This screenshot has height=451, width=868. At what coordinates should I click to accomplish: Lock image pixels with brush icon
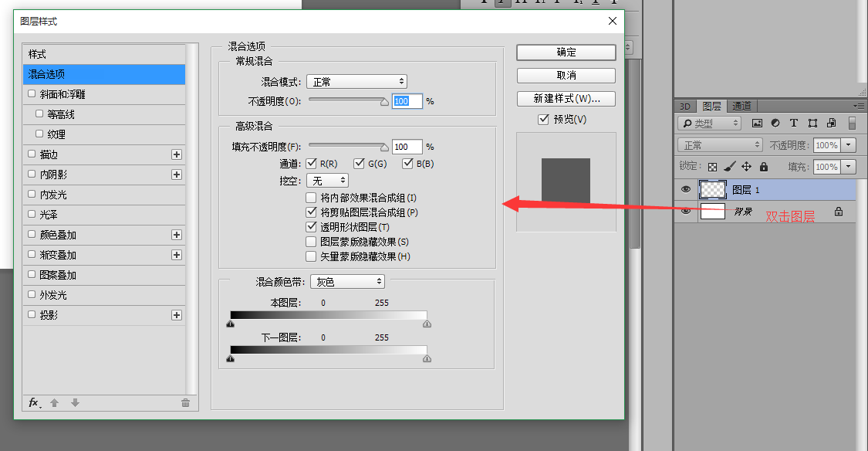point(730,166)
